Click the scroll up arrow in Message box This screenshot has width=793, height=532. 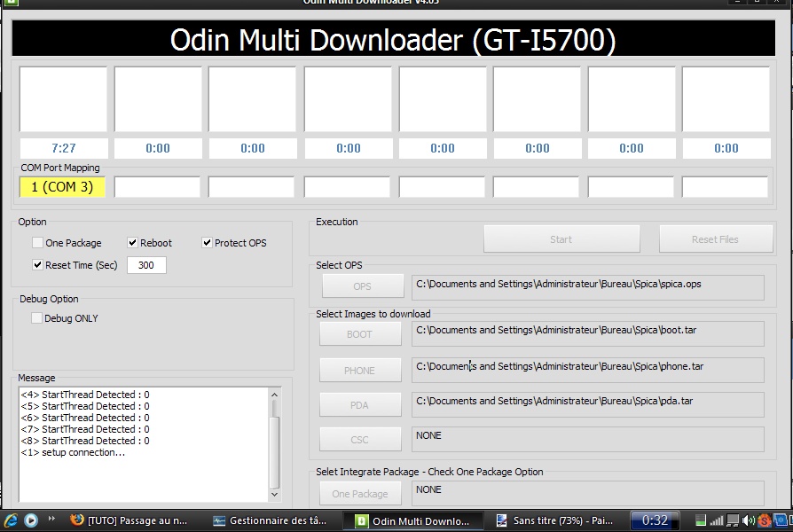tap(275, 395)
